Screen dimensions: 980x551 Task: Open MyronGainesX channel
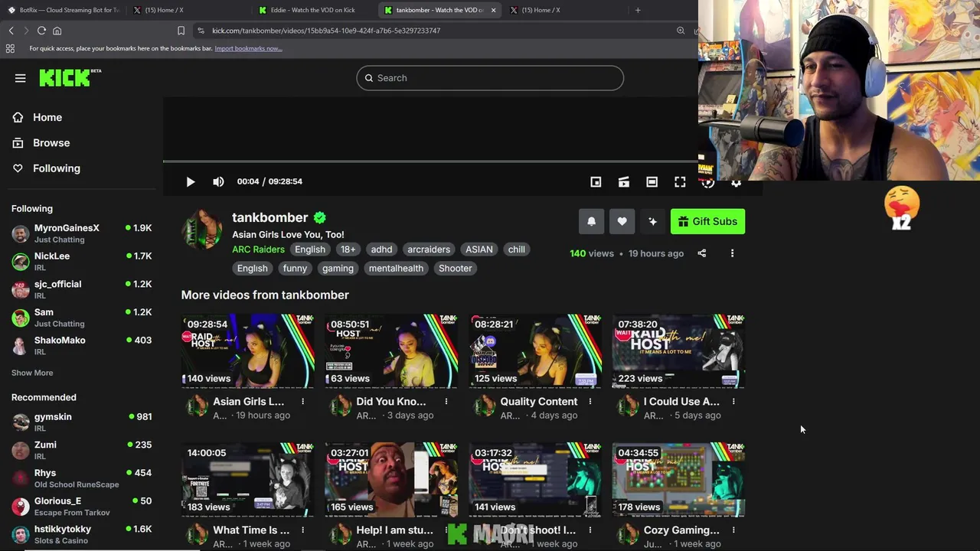coord(81,233)
